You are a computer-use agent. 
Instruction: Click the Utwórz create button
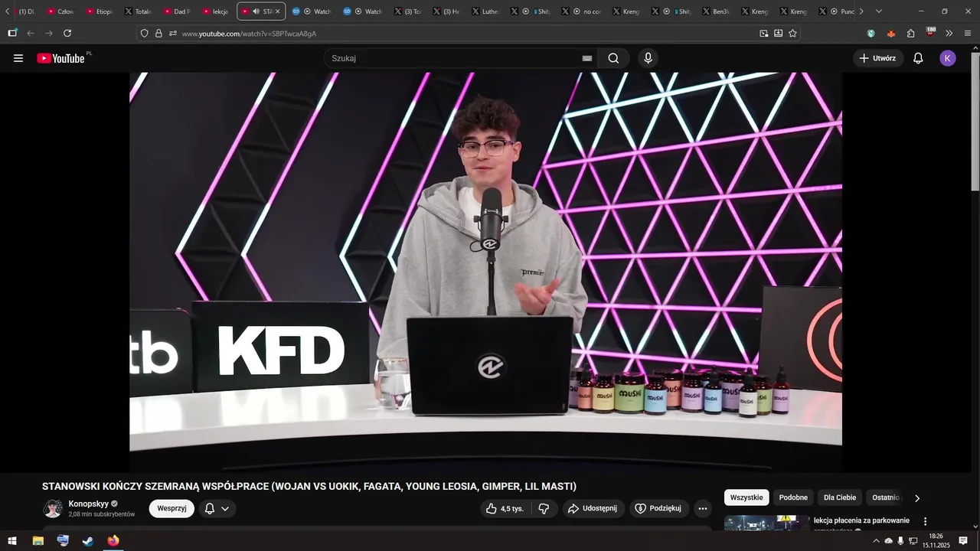click(x=877, y=58)
